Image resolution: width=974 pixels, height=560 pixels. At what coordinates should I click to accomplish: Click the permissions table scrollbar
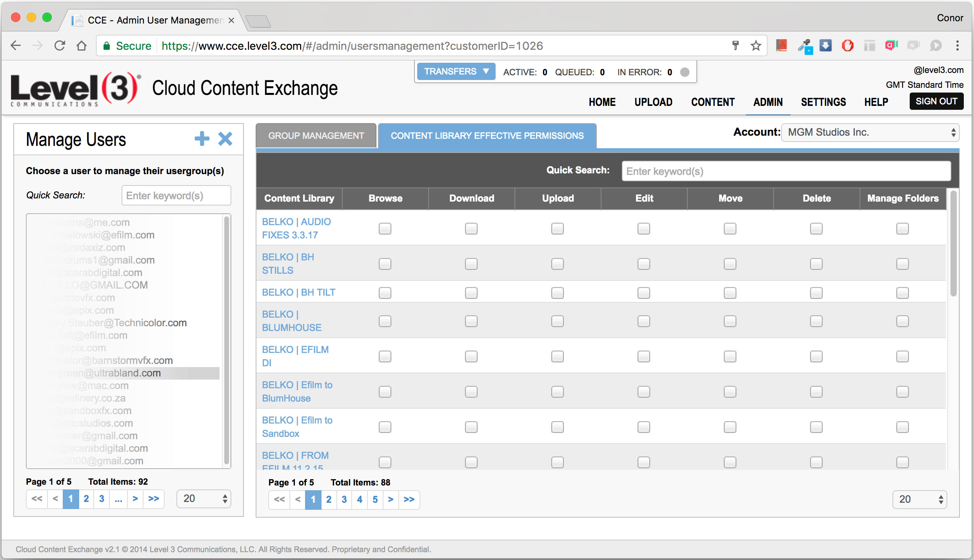(953, 243)
